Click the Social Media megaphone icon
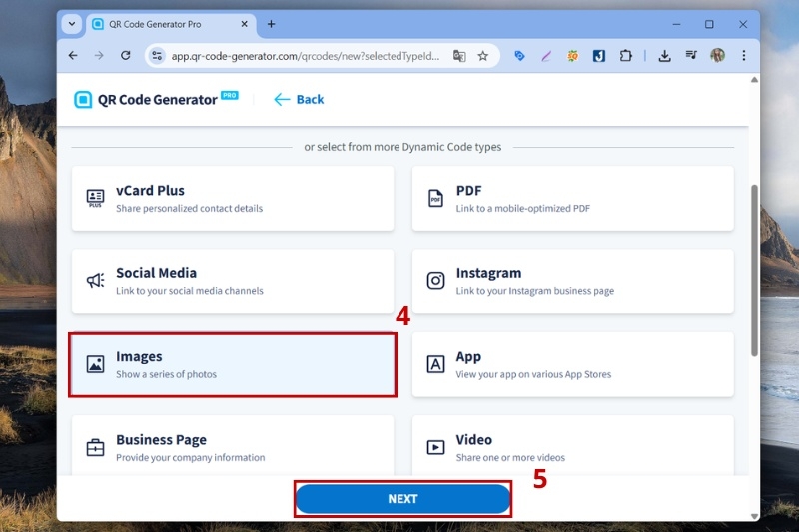 click(x=95, y=280)
